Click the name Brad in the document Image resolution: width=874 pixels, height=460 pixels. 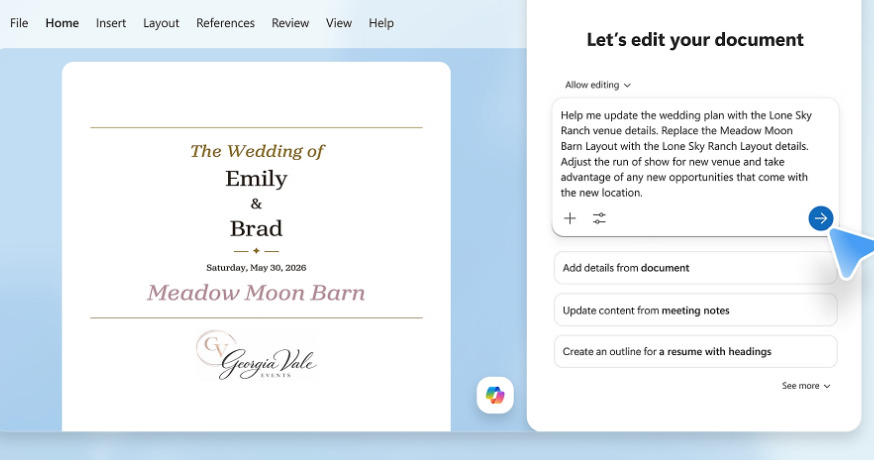coord(256,229)
